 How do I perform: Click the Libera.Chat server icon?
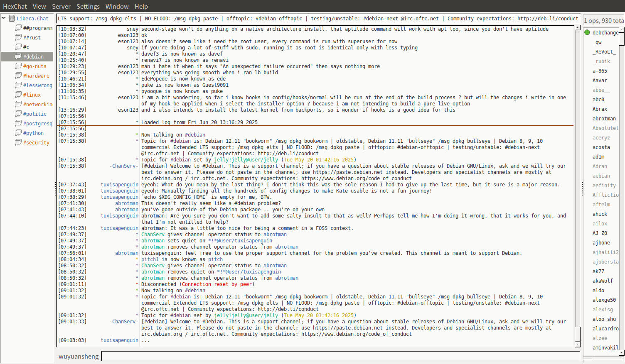(x=12, y=18)
